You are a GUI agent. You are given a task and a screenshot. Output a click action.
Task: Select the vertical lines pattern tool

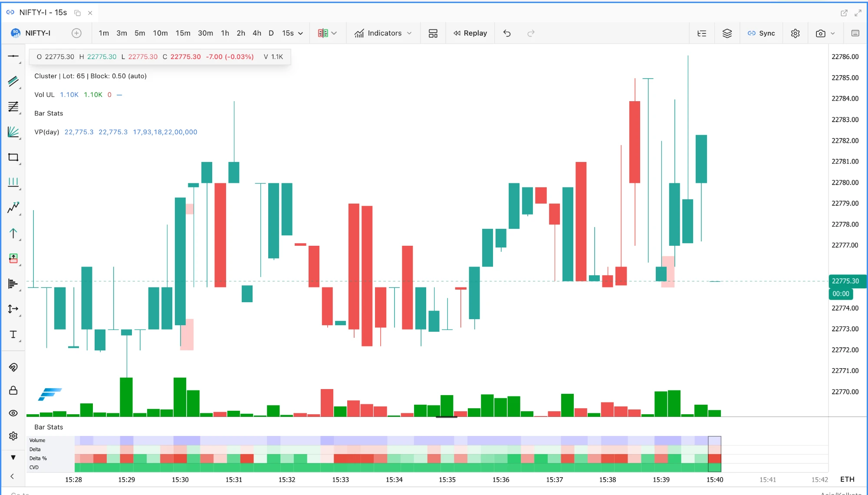click(13, 182)
